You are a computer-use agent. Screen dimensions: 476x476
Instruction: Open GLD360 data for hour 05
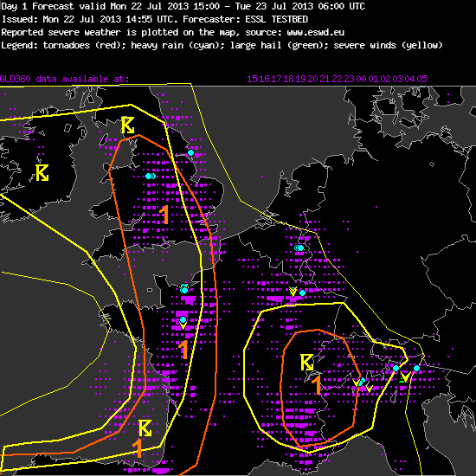coord(422,79)
